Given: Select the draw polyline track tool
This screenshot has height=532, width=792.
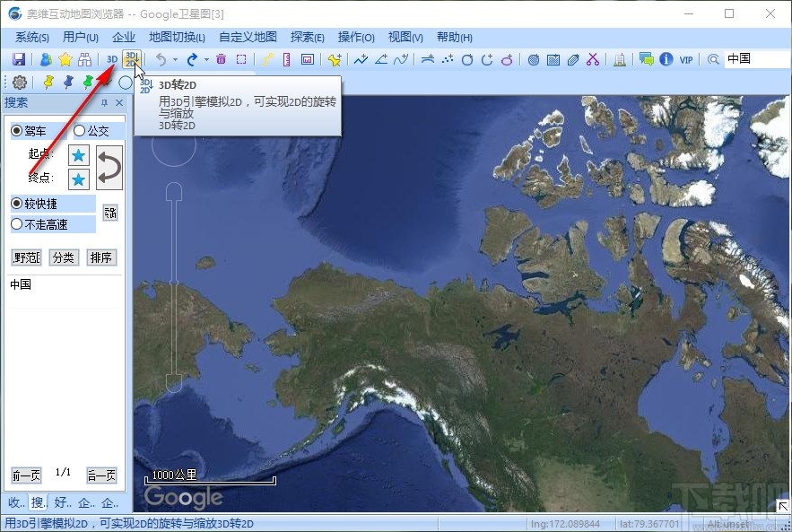Looking at the screenshot, I should pyautogui.click(x=361, y=59).
